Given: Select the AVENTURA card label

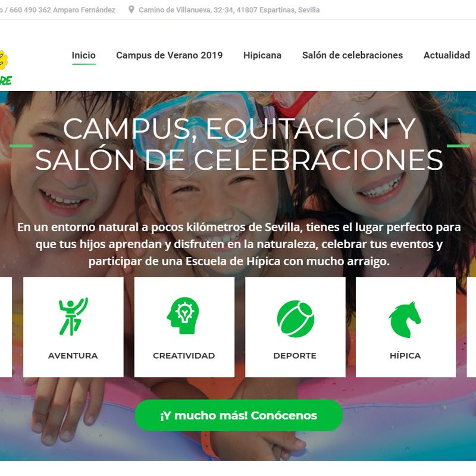Looking at the screenshot, I should click(x=73, y=355).
